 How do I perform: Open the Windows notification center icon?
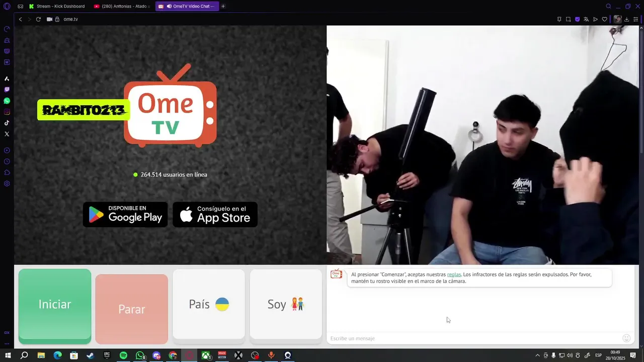(x=633, y=355)
